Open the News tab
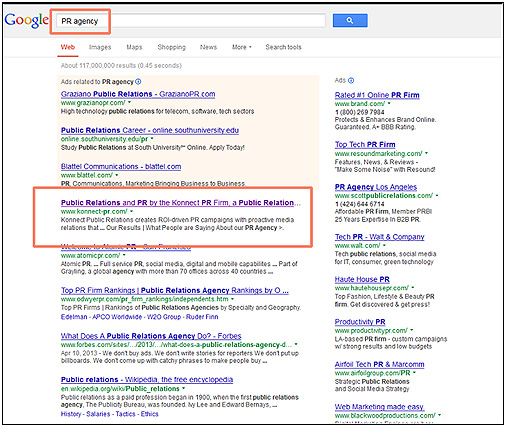 coord(208,47)
